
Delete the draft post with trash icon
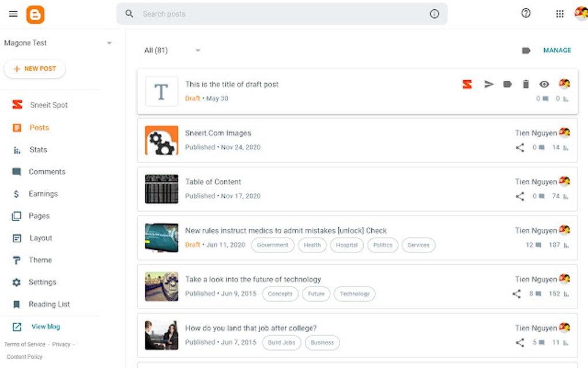[526, 84]
